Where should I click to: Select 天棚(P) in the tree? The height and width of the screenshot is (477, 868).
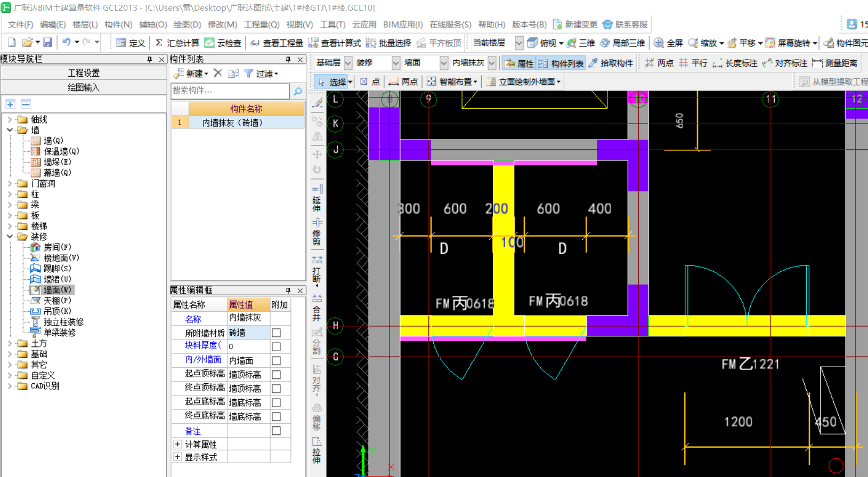(57, 301)
